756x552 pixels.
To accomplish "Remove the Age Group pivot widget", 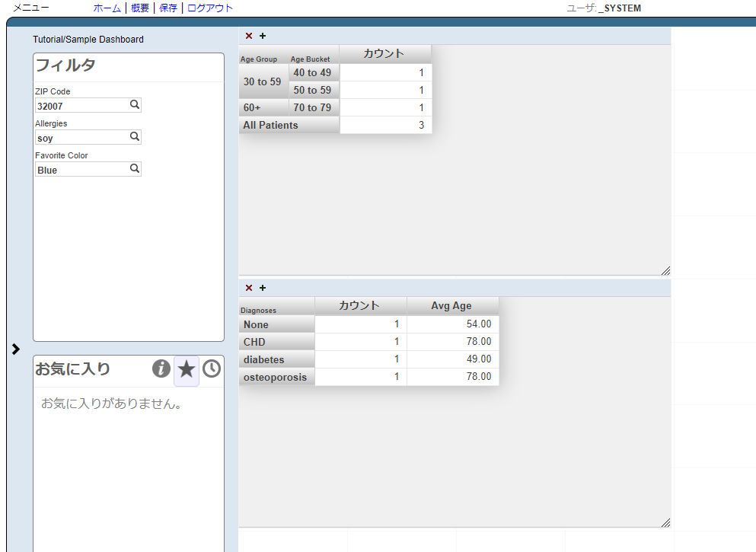I will point(249,36).
